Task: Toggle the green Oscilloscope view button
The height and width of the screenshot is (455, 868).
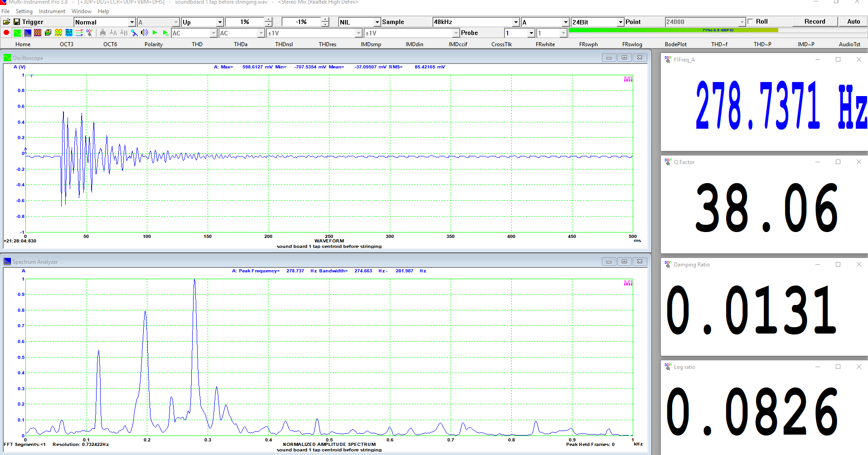Action: [x=17, y=33]
